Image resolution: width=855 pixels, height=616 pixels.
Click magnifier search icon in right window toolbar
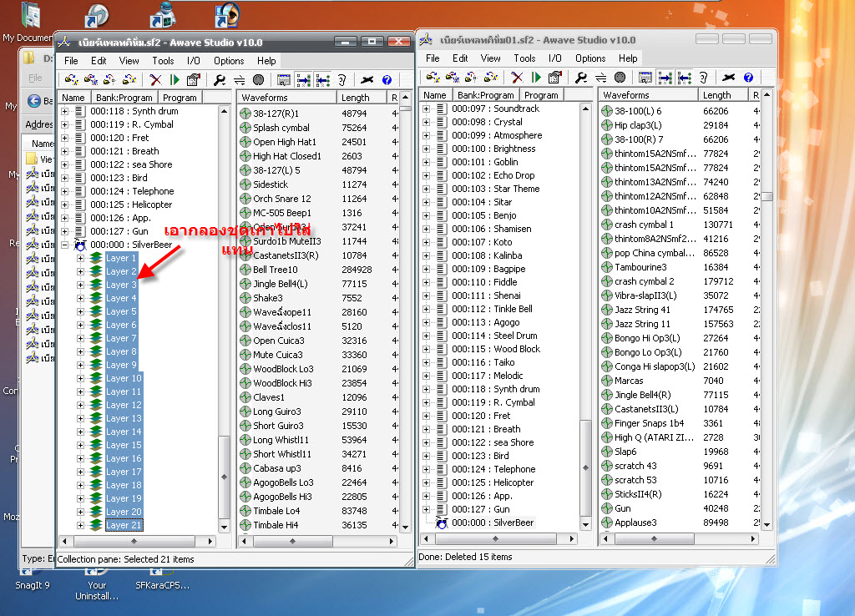tap(582, 78)
